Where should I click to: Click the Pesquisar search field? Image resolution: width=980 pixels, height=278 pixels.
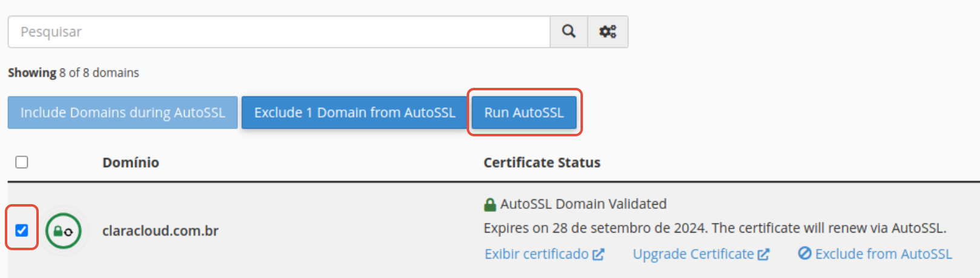pyautogui.click(x=279, y=31)
